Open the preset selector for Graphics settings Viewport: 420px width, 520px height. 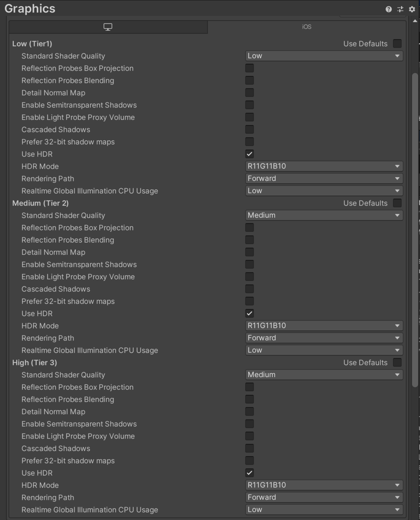pos(400,9)
